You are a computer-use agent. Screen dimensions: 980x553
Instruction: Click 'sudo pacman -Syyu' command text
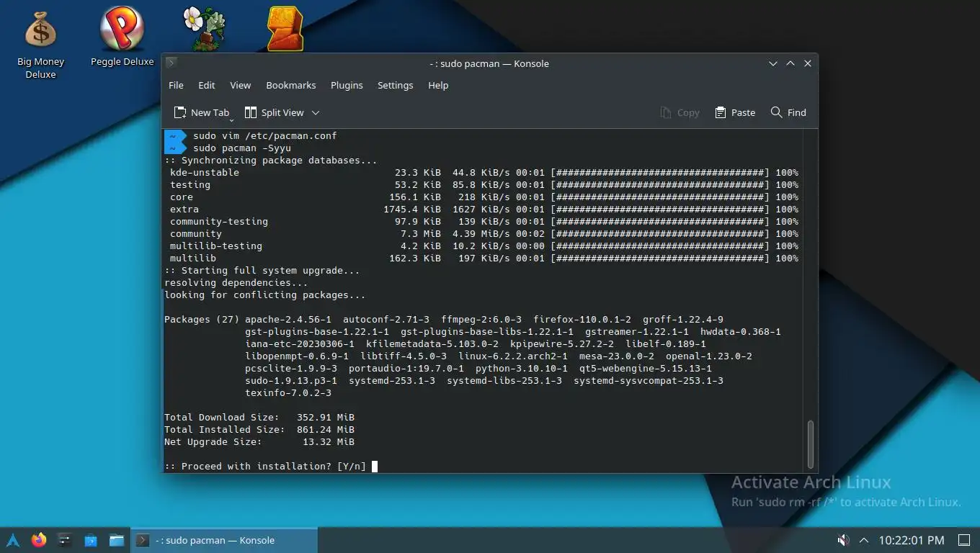(x=242, y=148)
